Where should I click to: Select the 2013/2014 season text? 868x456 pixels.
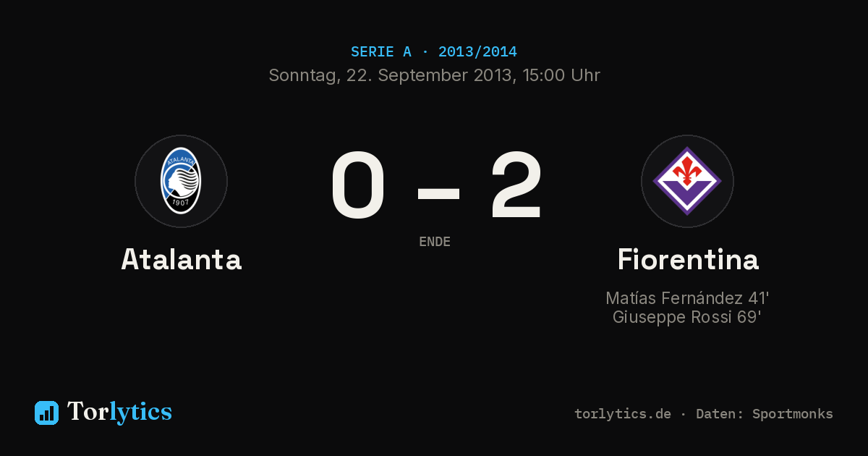(x=477, y=52)
